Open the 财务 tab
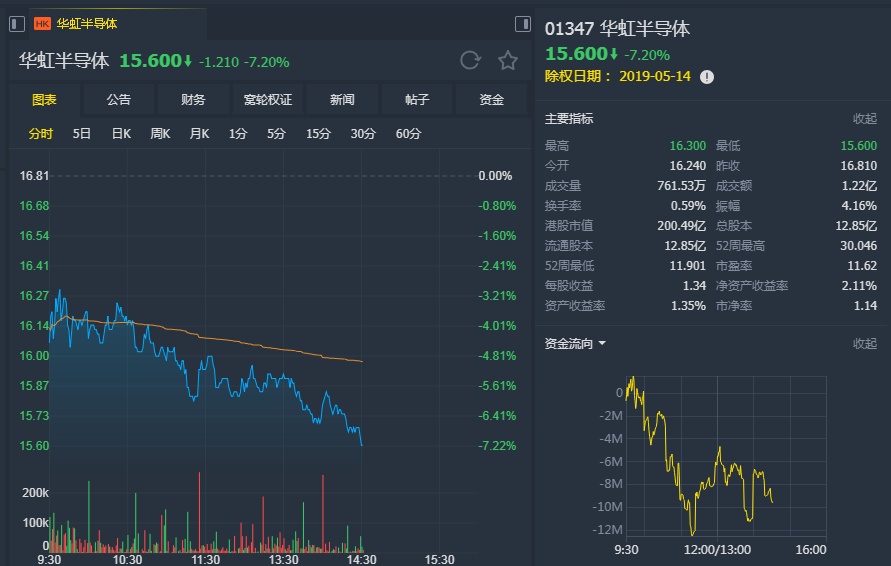 coord(193,100)
